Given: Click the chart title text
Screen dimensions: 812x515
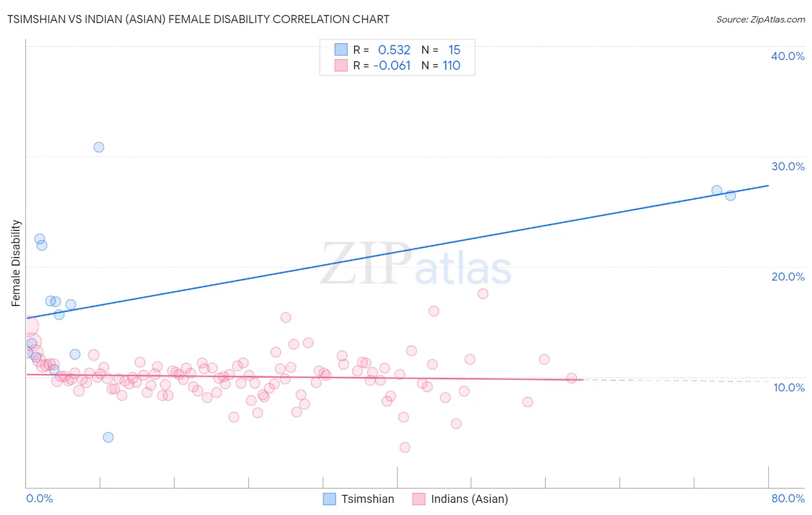Looking at the screenshot, I should pyautogui.click(x=198, y=19).
